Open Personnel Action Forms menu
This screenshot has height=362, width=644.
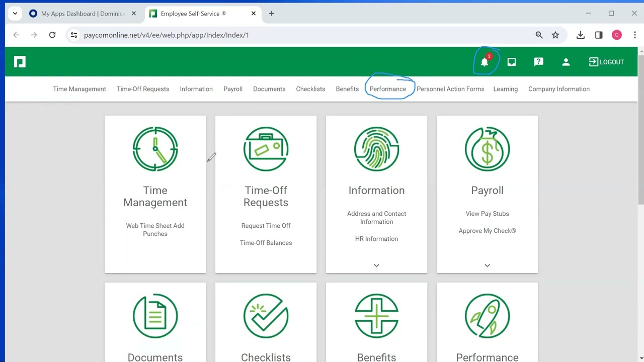point(450,89)
